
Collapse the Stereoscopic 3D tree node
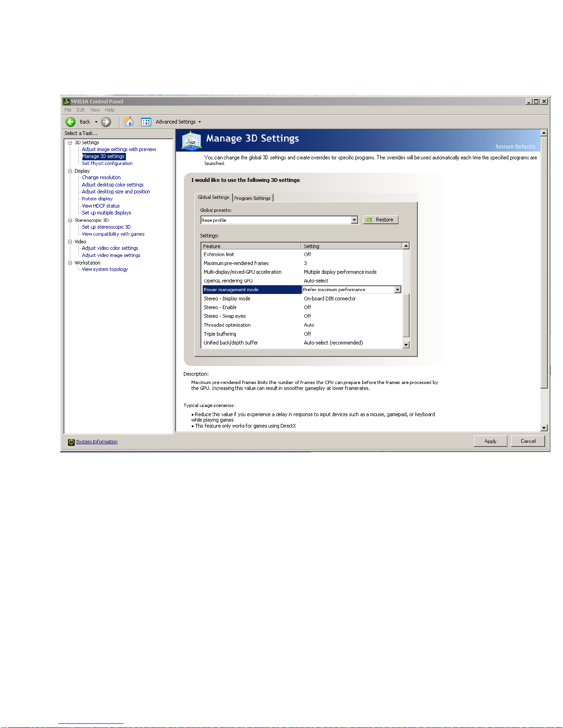pos(70,220)
